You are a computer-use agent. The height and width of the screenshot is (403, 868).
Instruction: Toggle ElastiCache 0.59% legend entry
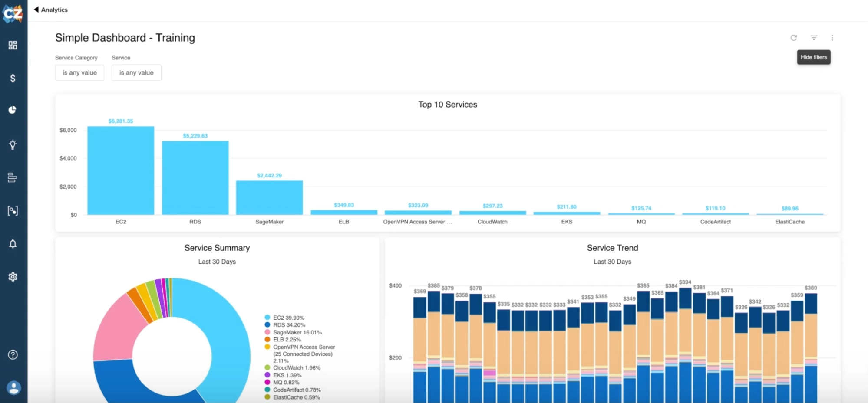[292, 397]
